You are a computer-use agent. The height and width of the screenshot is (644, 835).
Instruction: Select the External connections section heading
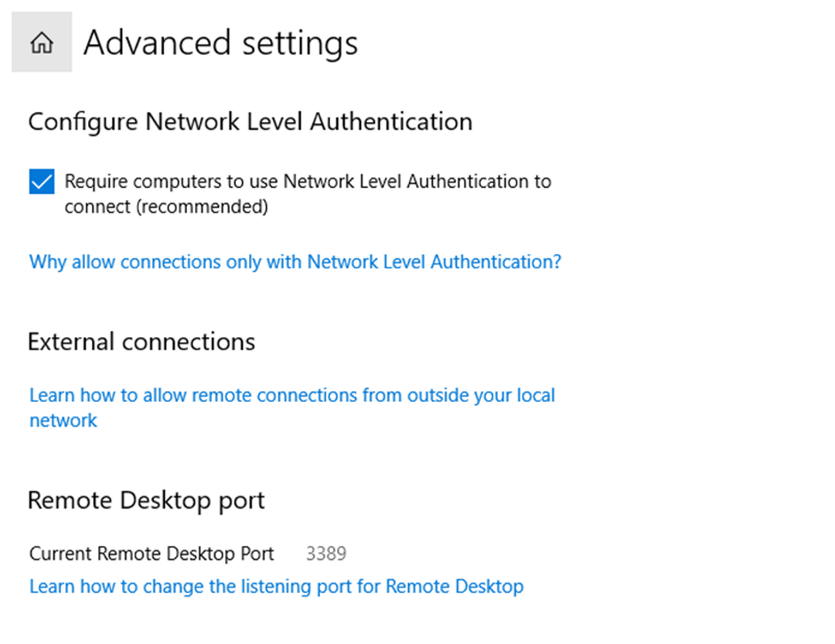141,341
